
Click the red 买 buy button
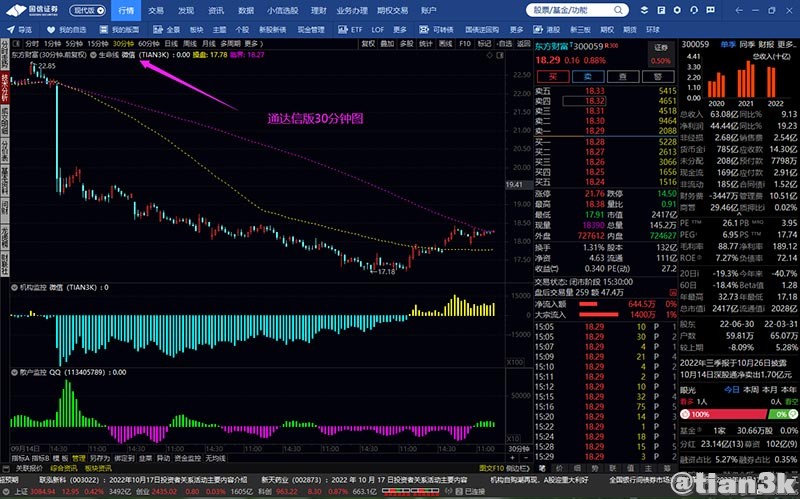(553, 77)
